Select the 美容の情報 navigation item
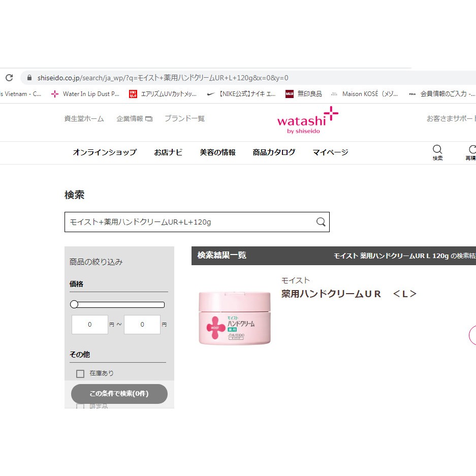This screenshot has height=476, width=476. [x=218, y=152]
